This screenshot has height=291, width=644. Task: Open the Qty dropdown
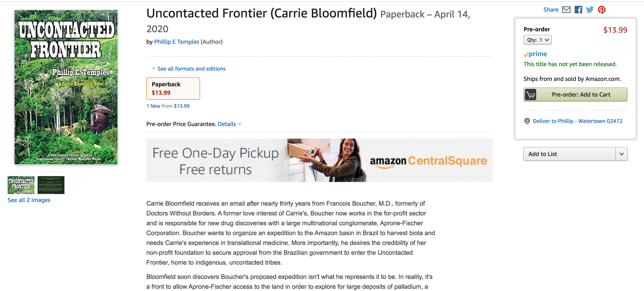(x=538, y=39)
